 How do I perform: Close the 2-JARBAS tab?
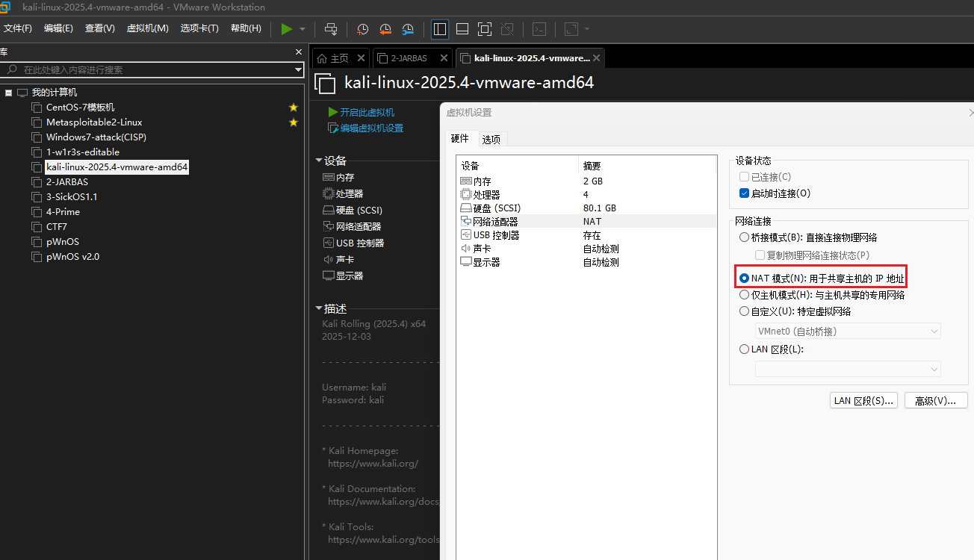click(444, 57)
